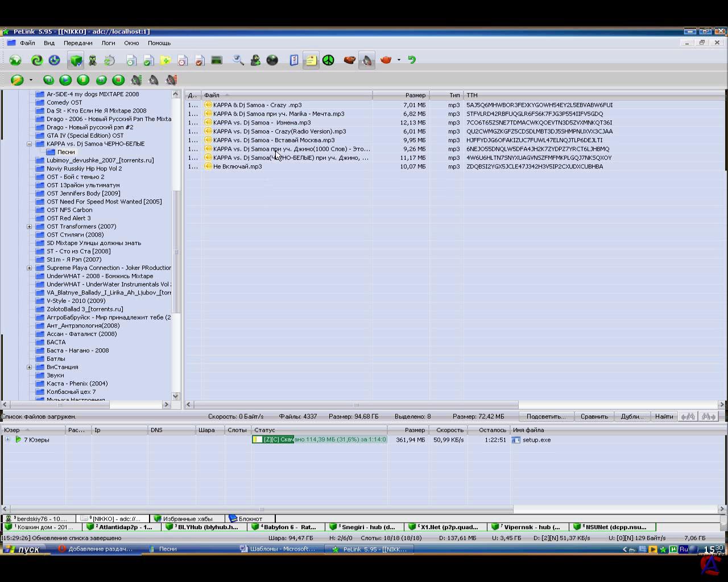This screenshot has width=728, height=582.
Task: Collapse the KAPPA vs. Dj Samoa ЧЕРНО-БЕЛЫЕ folder
Action: pos(30,144)
